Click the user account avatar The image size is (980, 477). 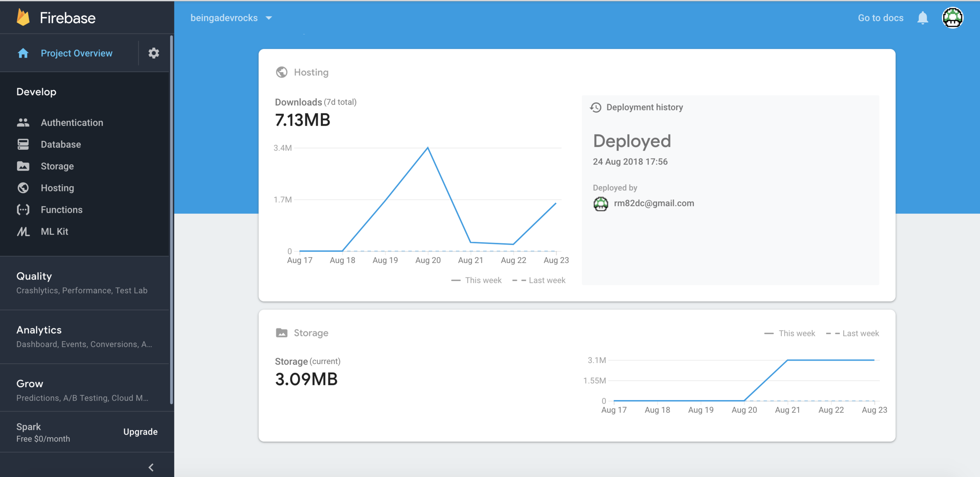coord(952,18)
